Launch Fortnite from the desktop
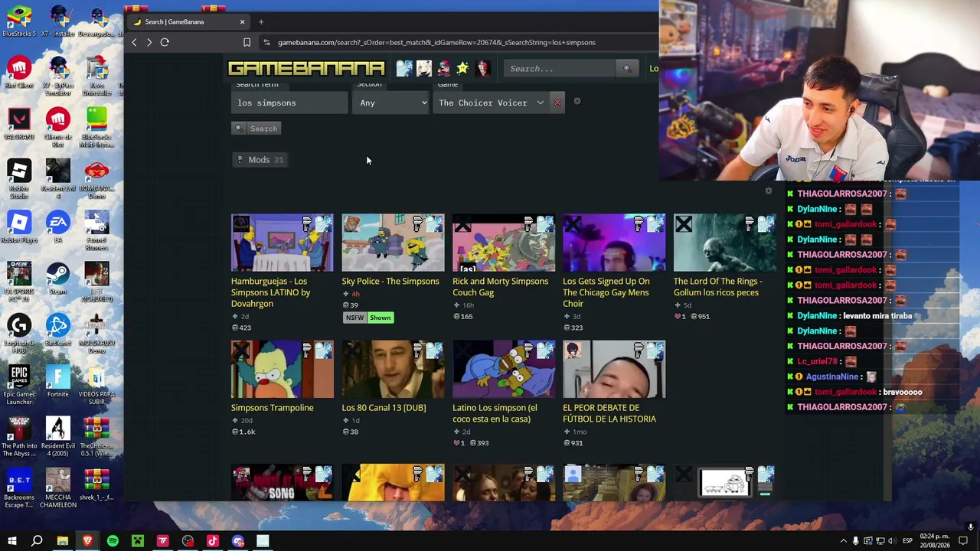 tap(57, 380)
